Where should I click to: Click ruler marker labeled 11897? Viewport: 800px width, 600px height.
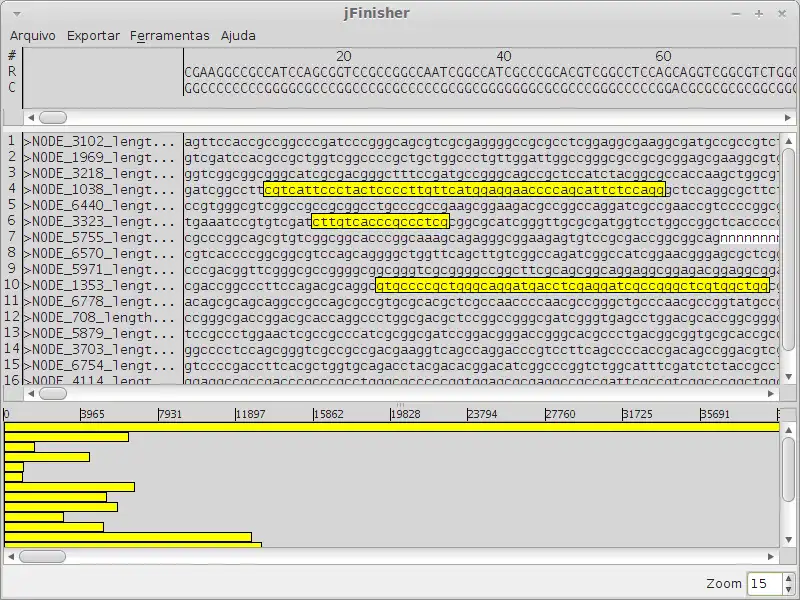[250, 414]
